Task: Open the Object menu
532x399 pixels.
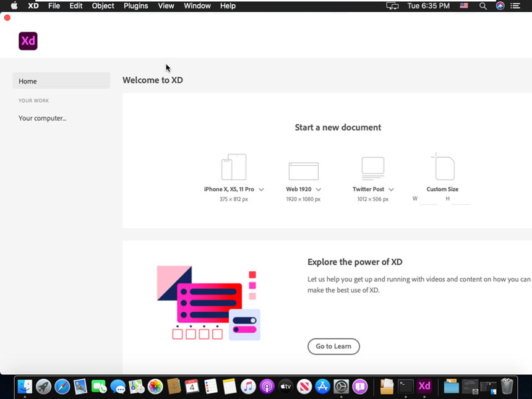Action: 103,6
